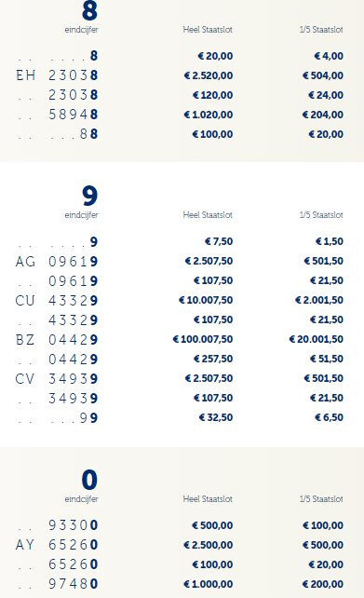Click 1/5 Staatslot header in section 8
The height and width of the screenshot is (598, 364).
pyautogui.click(x=321, y=30)
